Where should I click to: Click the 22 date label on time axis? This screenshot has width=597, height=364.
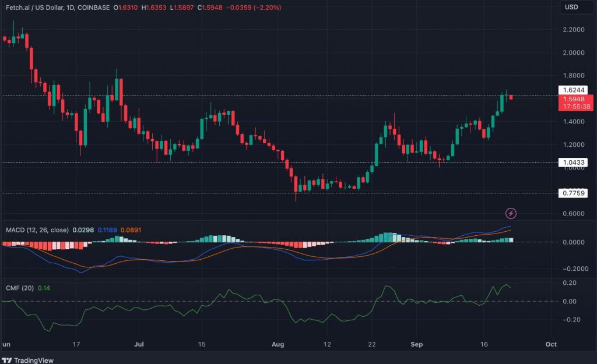click(x=371, y=344)
